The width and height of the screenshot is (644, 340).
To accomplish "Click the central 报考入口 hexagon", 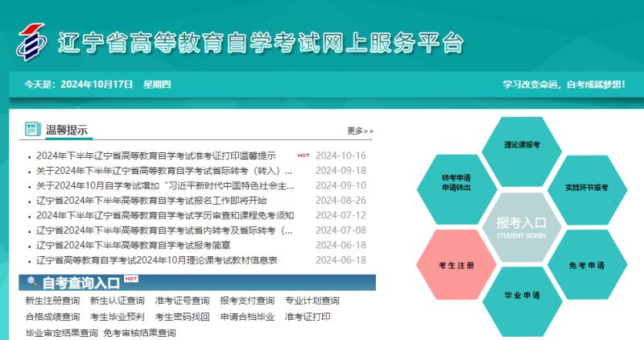I will click(522, 227).
